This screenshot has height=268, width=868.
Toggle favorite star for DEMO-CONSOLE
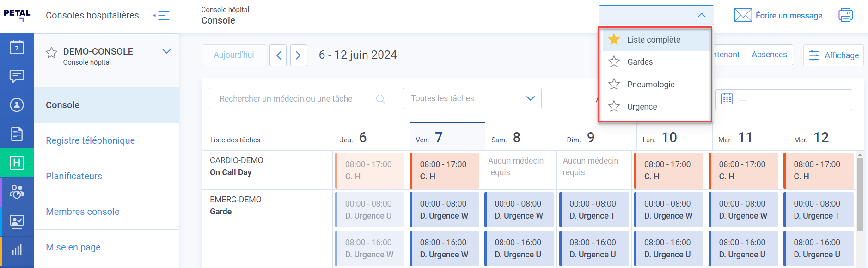pyautogui.click(x=51, y=52)
